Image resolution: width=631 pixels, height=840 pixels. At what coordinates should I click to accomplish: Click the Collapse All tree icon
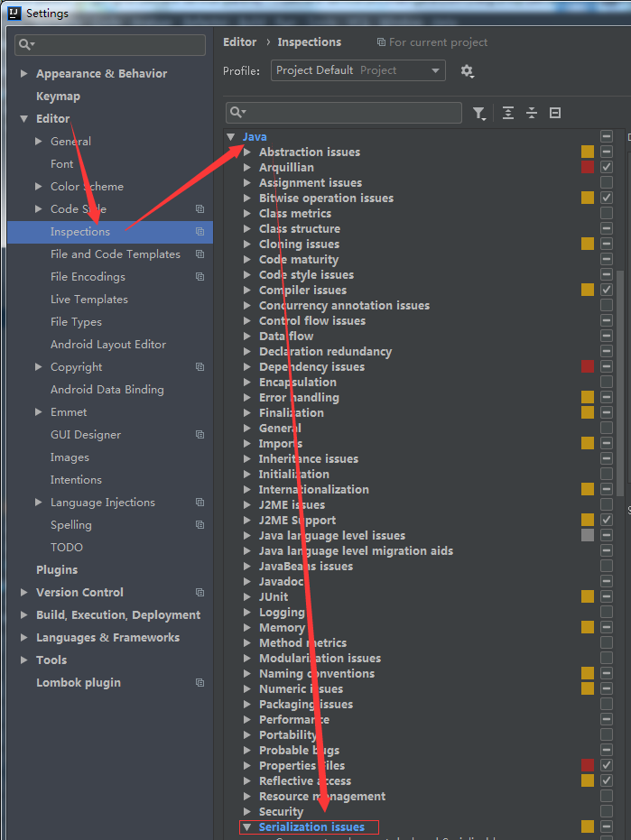pos(532,113)
